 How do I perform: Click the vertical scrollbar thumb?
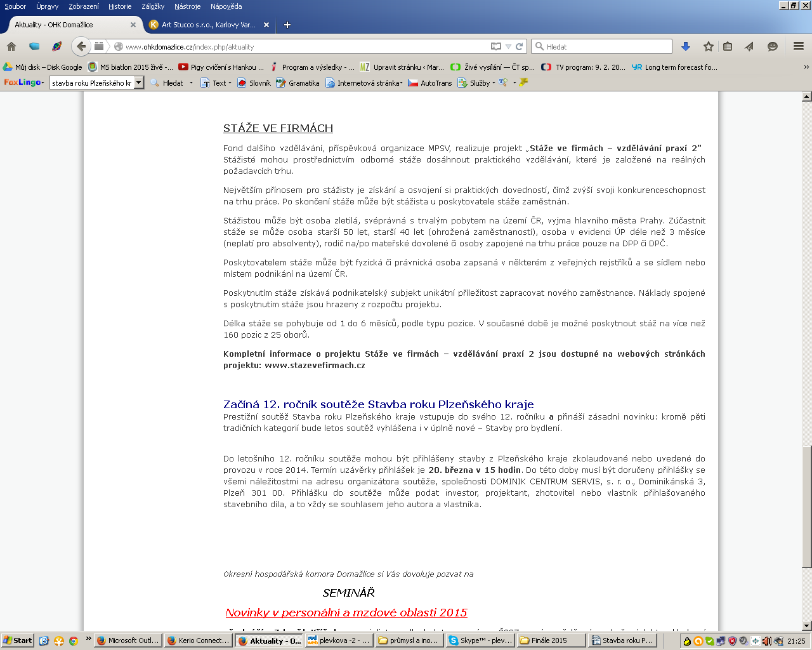click(x=807, y=507)
